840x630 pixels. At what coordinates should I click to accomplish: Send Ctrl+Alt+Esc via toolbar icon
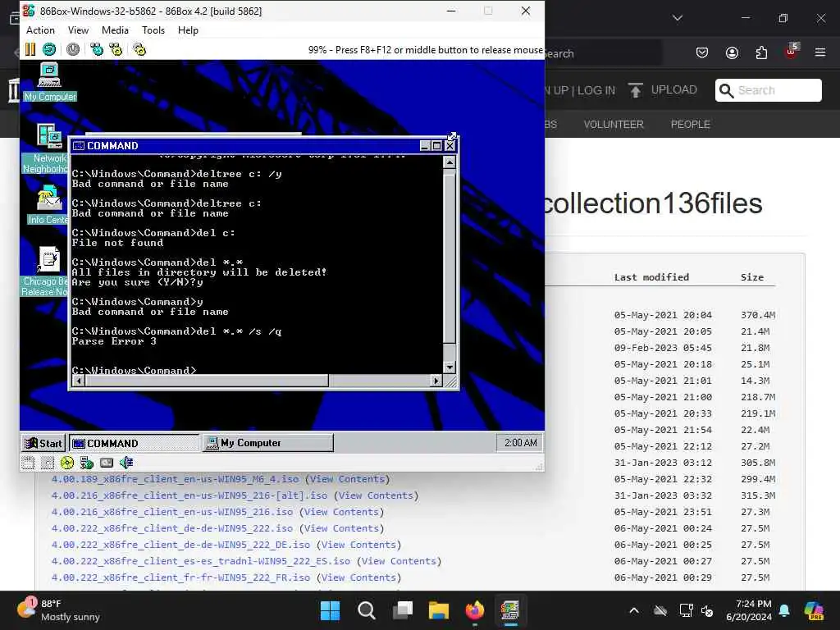(x=116, y=50)
